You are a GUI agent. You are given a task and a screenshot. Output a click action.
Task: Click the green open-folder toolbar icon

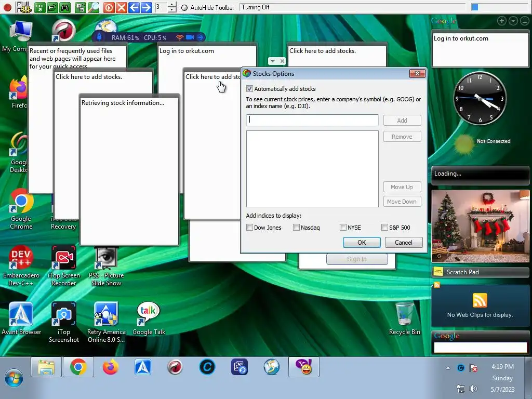(x=52, y=7)
